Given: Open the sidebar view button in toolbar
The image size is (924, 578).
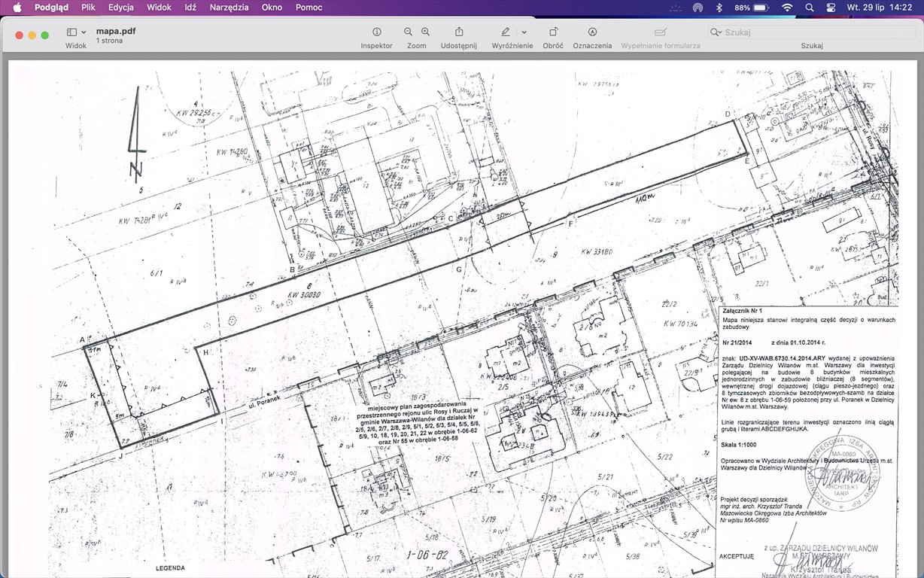Looking at the screenshot, I should coord(72,32).
